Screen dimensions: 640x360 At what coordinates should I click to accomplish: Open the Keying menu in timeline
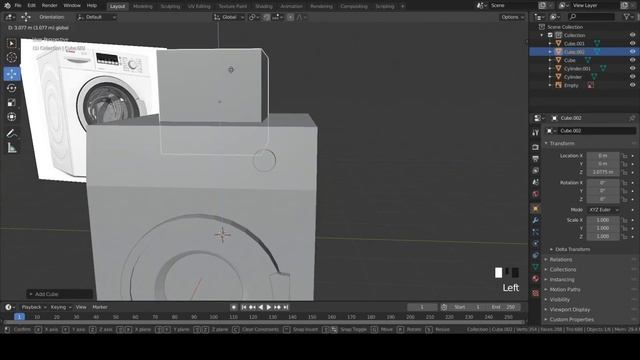click(60, 307)
